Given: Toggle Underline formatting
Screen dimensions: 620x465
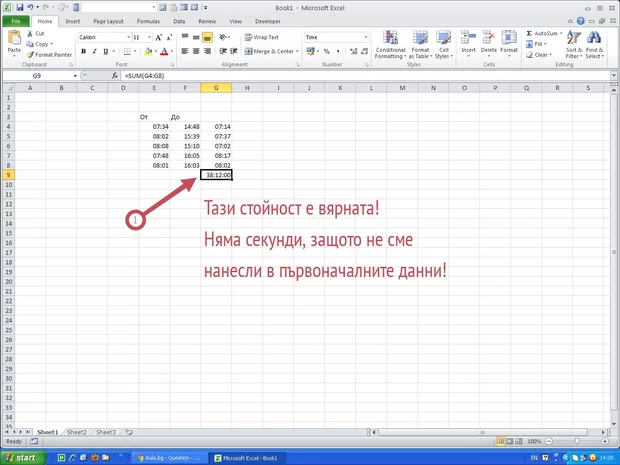Looking at the screenshot, I should (x=106, y=51).
